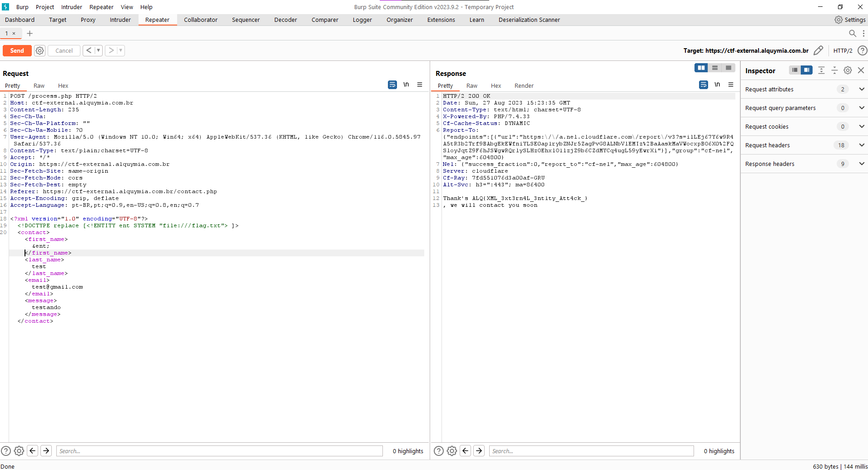The height and width of the screenshot is (470, 868).
Task: Open the Burp menu
Action: point(22,7)
